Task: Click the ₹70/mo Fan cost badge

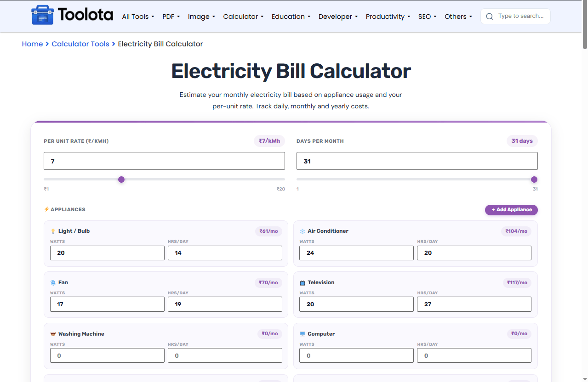Action: pyautogui.click(x=268, y=282)
